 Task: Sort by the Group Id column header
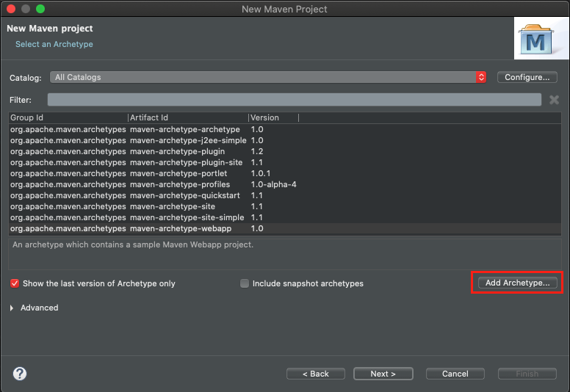pyautogui.click(x=68, y=117)
